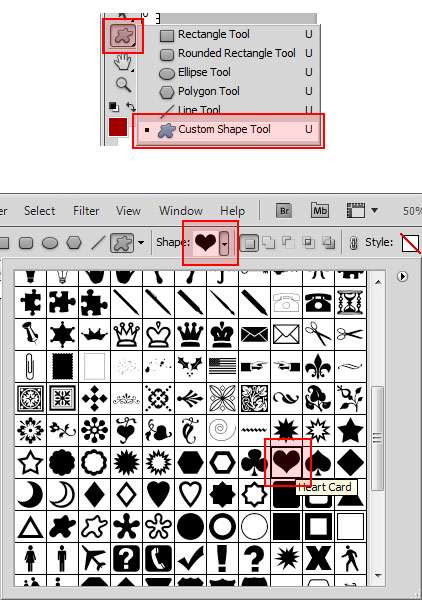The height and width of the screenshot is (600, 422).
Task: Select the Spade Card shape
Action: [318, 462]
